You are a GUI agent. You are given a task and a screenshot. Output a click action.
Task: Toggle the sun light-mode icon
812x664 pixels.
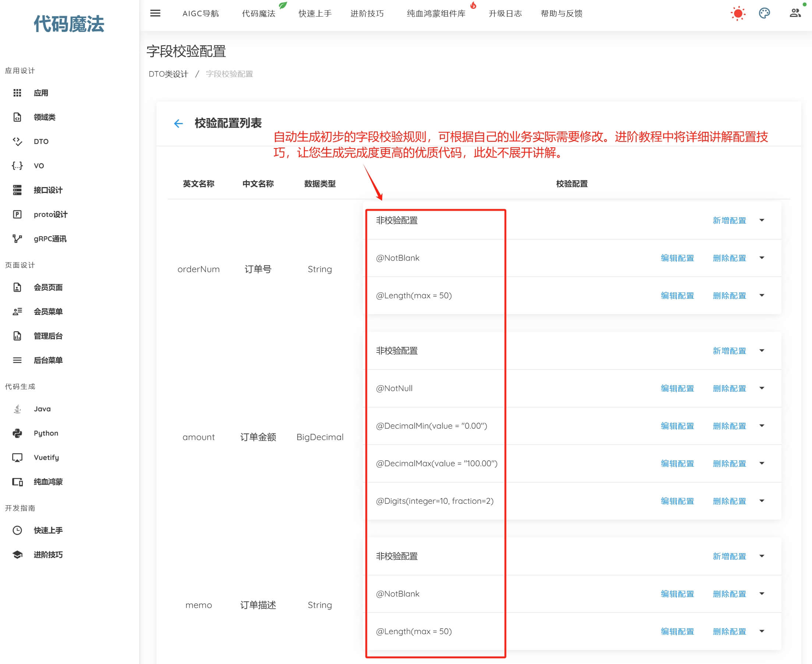pyautogui.click(x=738, y=13)
